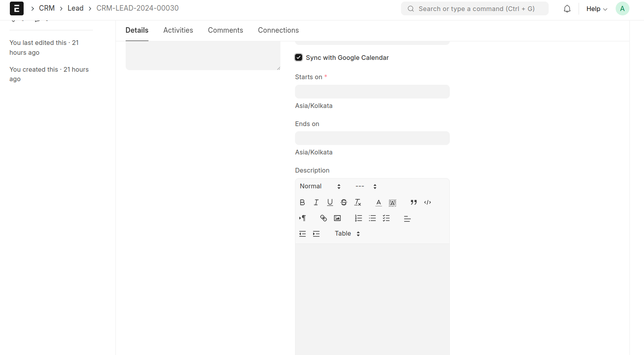Click the strikethrough formatting icon
Image resolution: width=644 pixels, height=355 pixels.
(x=344, y=203)
